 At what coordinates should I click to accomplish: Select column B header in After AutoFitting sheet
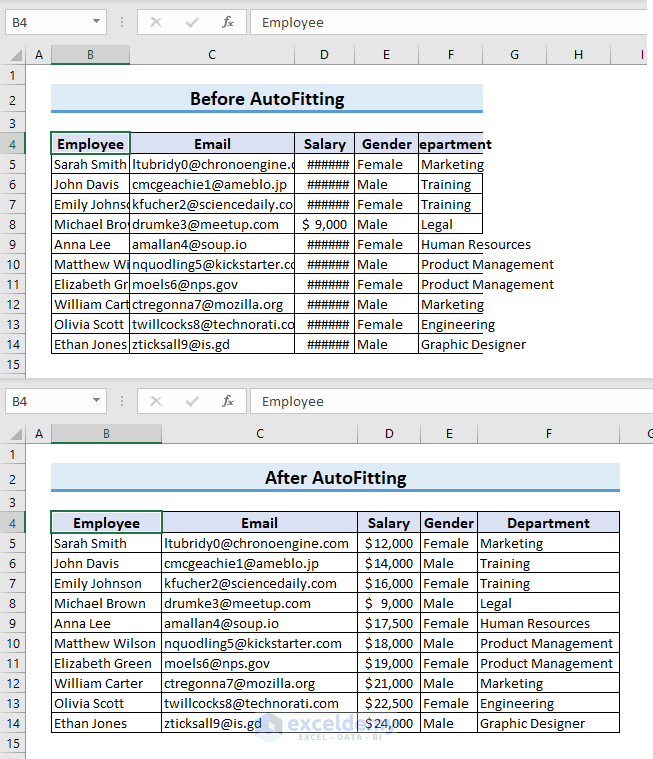tap(106, 434)
